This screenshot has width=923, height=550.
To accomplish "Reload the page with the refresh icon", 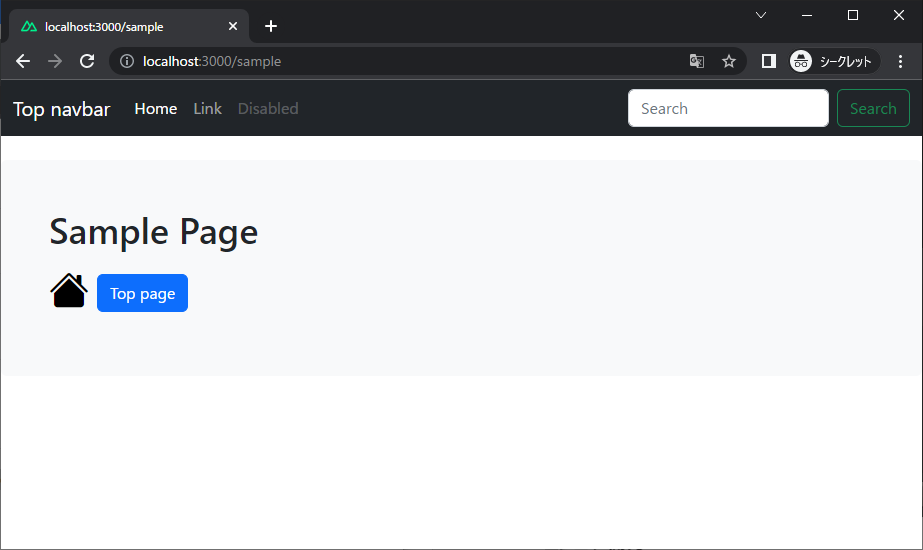I will pyautogui.click(x=87, y=61).
